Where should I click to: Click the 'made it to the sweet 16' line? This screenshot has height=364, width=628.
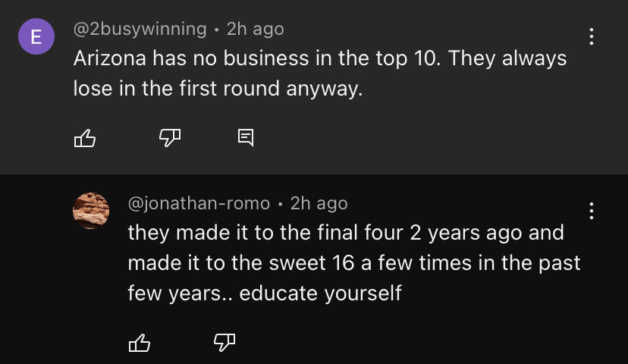353,262
